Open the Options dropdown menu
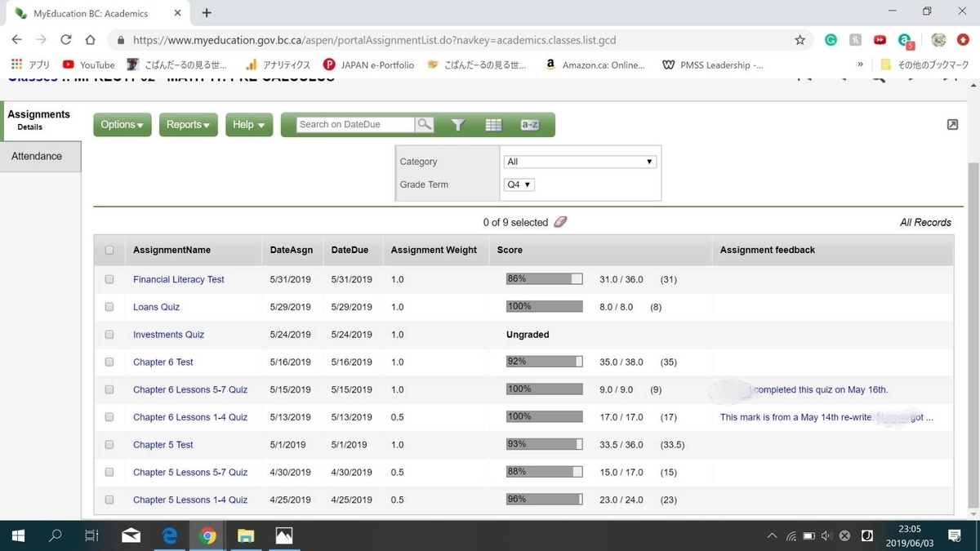The height and width of the screenshot is (551, 980). pos(122,125)
